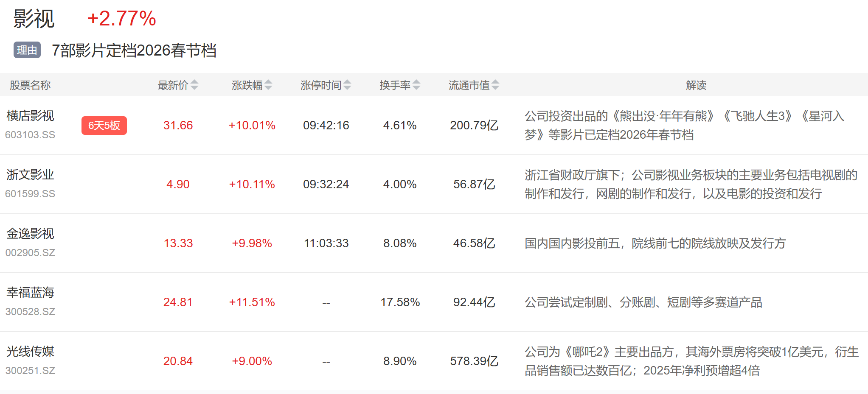The image size is (868, 394).
Task: Click 横店影视 price 31.66
Action: [178, 126]
